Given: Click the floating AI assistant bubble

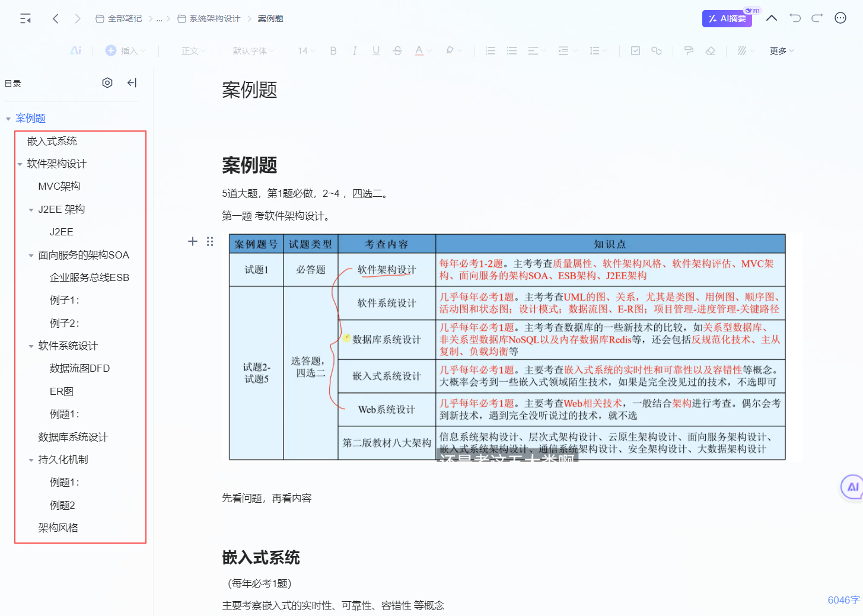Looking at the screenshot, I should pos(852,487).
